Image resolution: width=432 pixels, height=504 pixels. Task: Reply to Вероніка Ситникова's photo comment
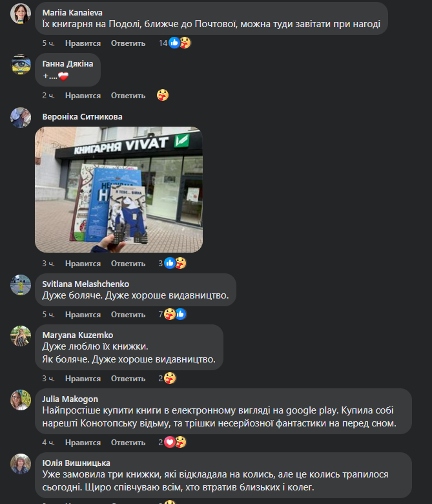tap(128, 264)
